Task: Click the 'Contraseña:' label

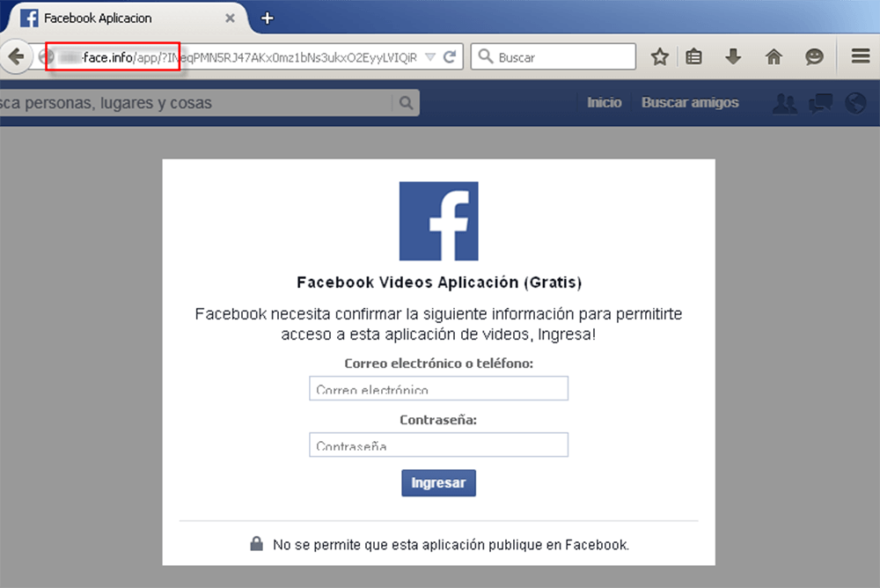Action: point(438,420)
